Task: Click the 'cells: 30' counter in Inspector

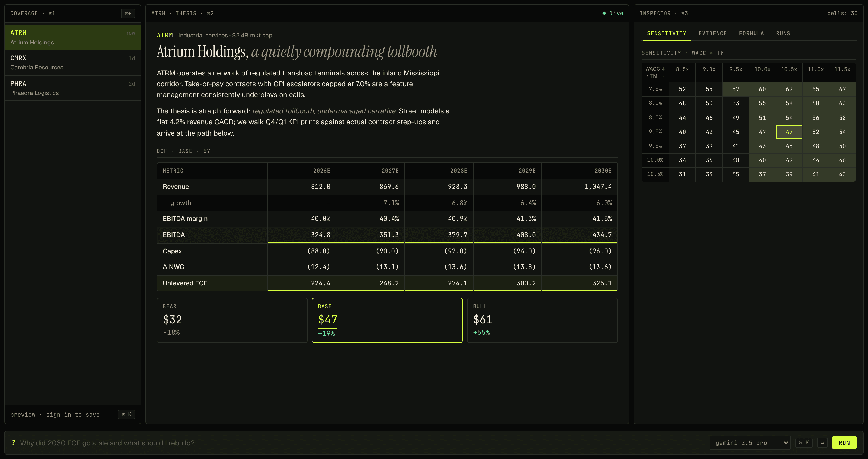Action: (842, 14)
